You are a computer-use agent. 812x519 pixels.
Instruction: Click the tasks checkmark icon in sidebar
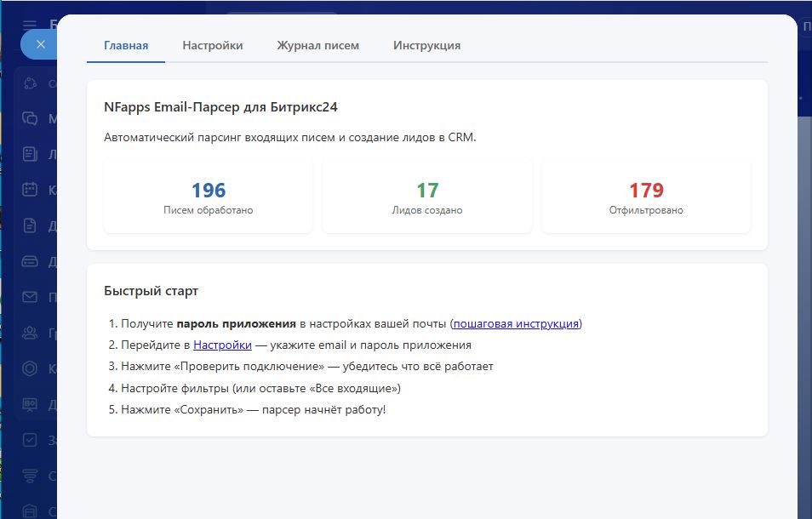(31, 440)
